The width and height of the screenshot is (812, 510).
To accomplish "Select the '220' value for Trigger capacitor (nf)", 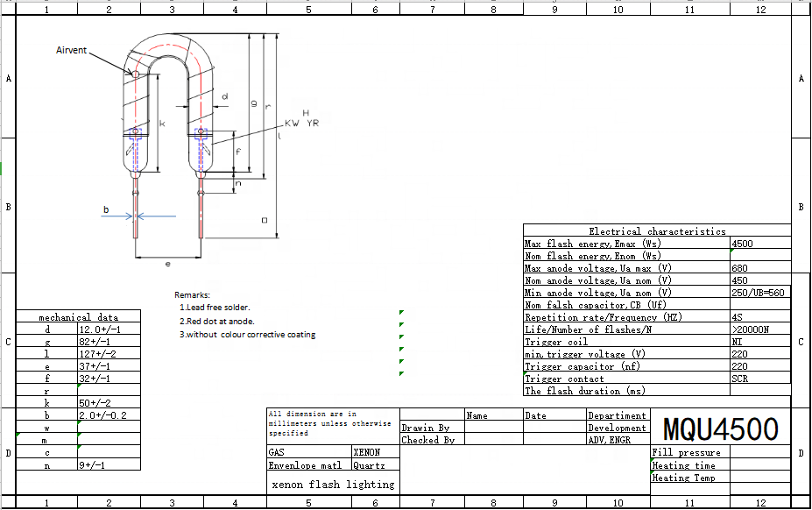I will pos(760,366).
